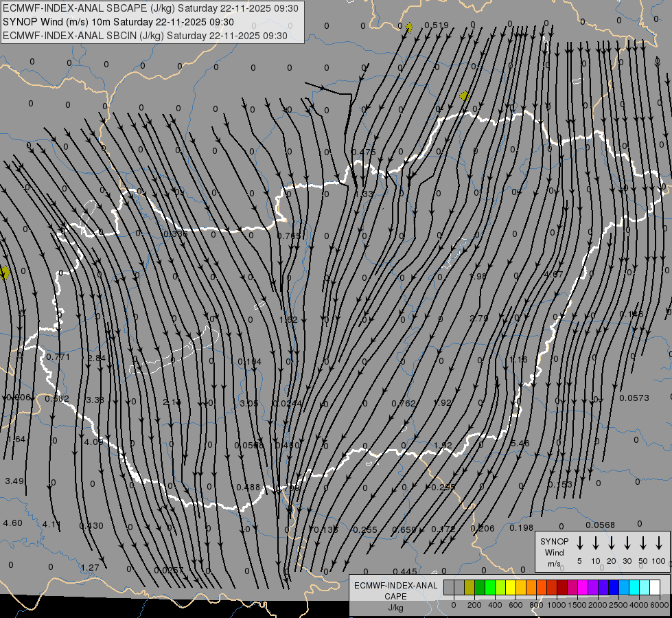Click the 0.0573 value on the map

[634, 398]
